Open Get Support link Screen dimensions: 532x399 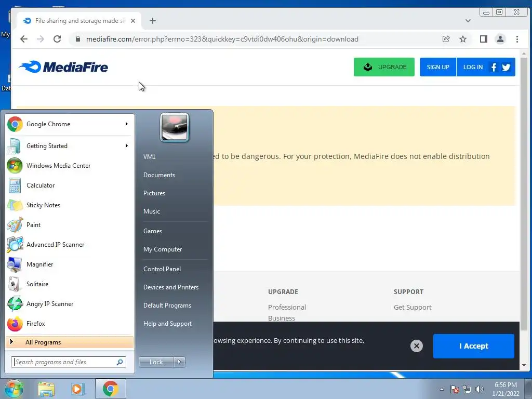pyautogui.click(x=413, y=308)
